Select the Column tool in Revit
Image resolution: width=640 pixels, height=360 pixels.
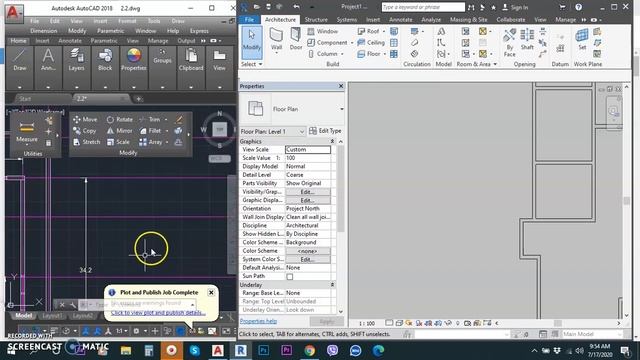(322, 54)
